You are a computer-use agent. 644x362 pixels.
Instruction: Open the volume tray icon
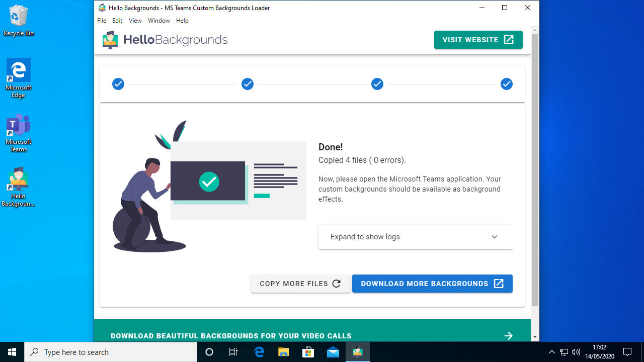pyautogui.click(x=576, y=352)
